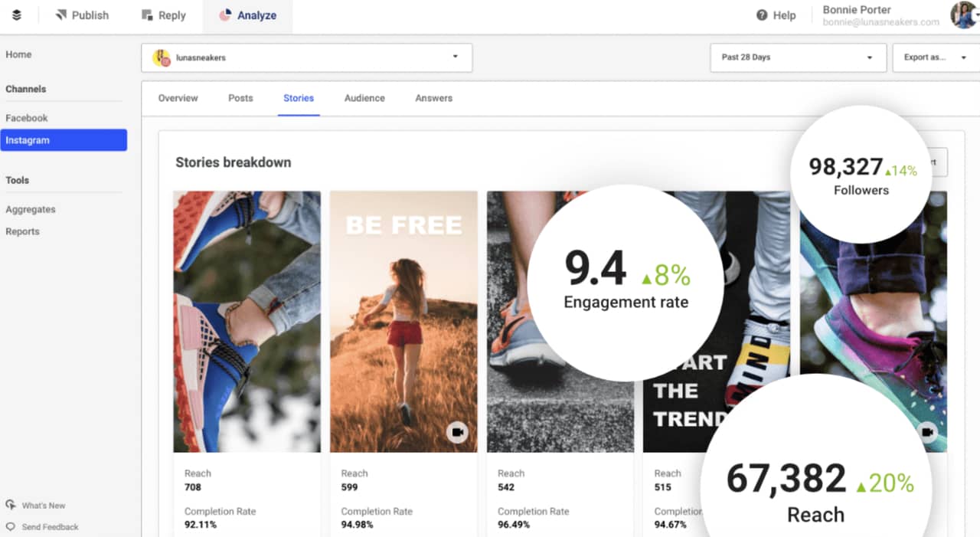This screenshot has height=537, width=980.
Task: Click the Buffer stack icon top-left
Action: (x=17, y=15)
